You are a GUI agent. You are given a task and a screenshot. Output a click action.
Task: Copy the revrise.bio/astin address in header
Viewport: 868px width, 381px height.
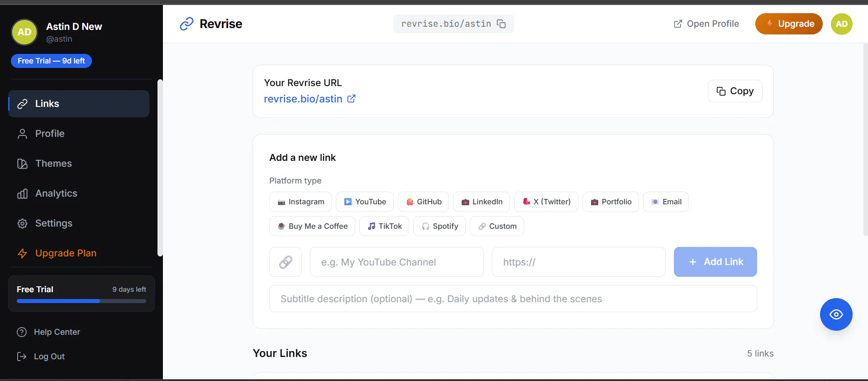pos(501,24)
